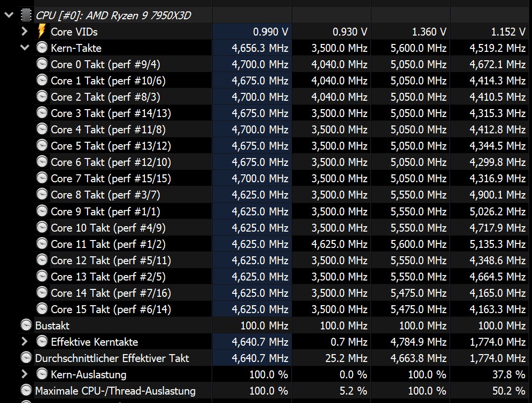Click the clock icon of Core 13 Takt
This screenshot has width=532, height=403.
click(42, 276)
